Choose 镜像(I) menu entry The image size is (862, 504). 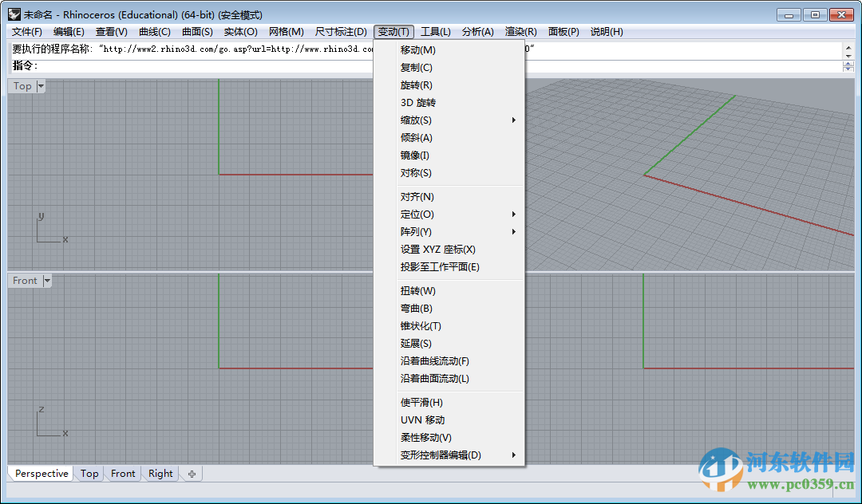pos(449,156)
